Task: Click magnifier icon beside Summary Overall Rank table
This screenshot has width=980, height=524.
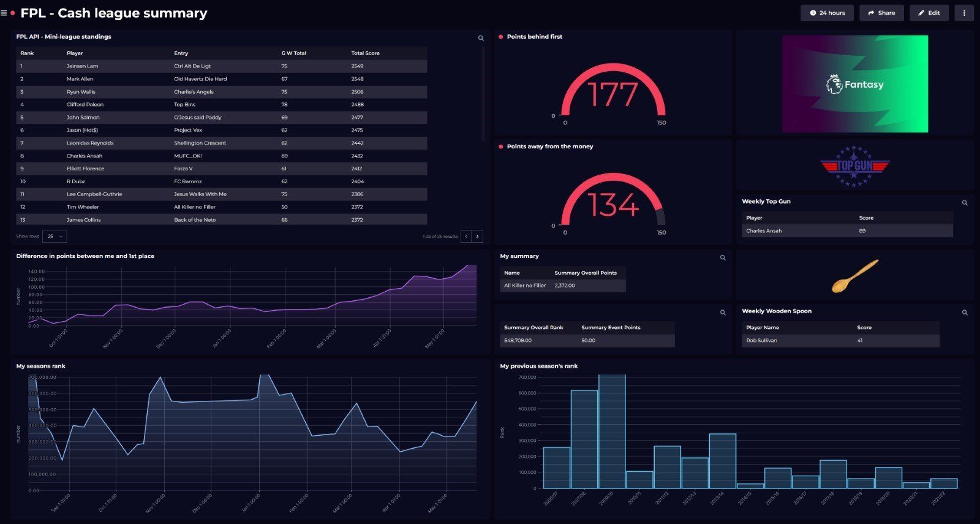Action: (x=723, y=313)
